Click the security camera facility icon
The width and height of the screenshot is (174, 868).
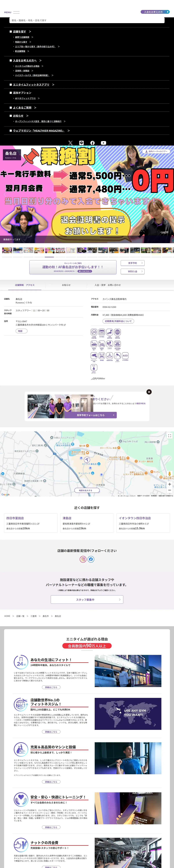94,355
